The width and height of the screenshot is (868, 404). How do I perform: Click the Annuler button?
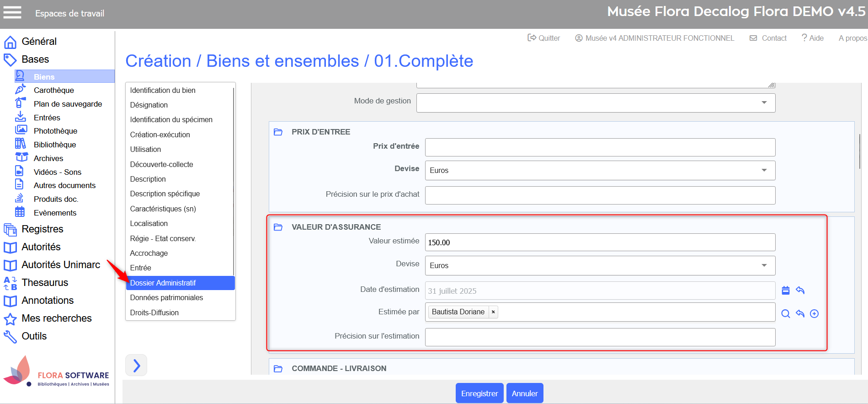click(x=525, y=393)
